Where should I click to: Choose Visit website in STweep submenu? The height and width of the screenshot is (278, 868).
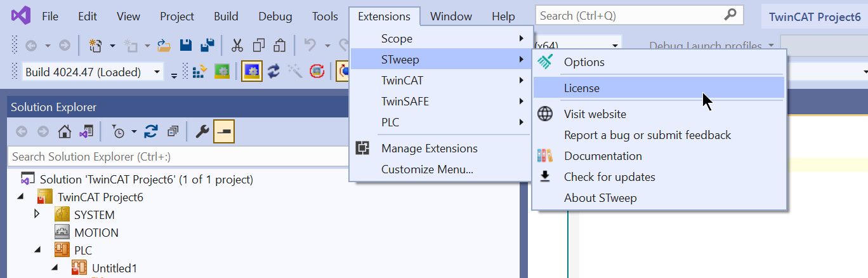[659, 114]
